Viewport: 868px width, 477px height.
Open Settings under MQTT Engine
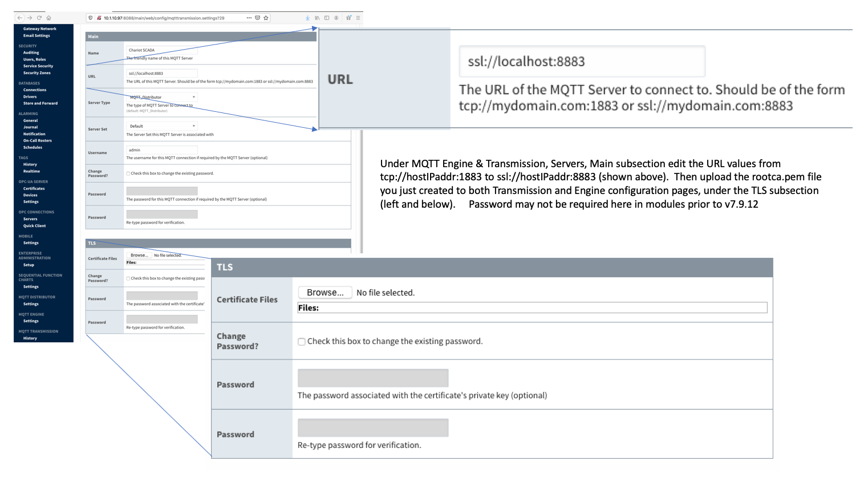pos(31,321)
